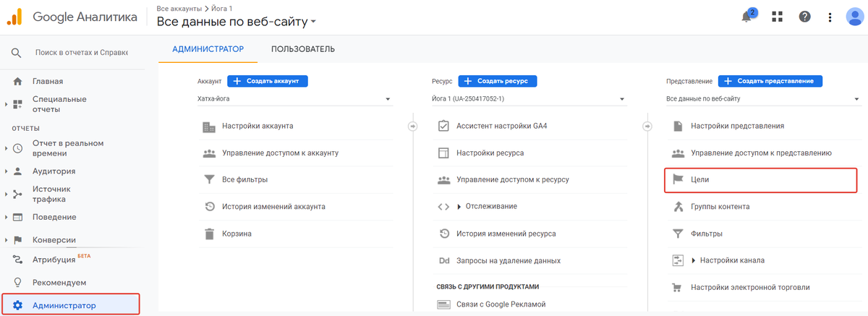Viewport: 868px width, 316px height.
Task: Click the Рекомендуем lightbulb icon
Action: pyautogui.click(x=17, y=282)
